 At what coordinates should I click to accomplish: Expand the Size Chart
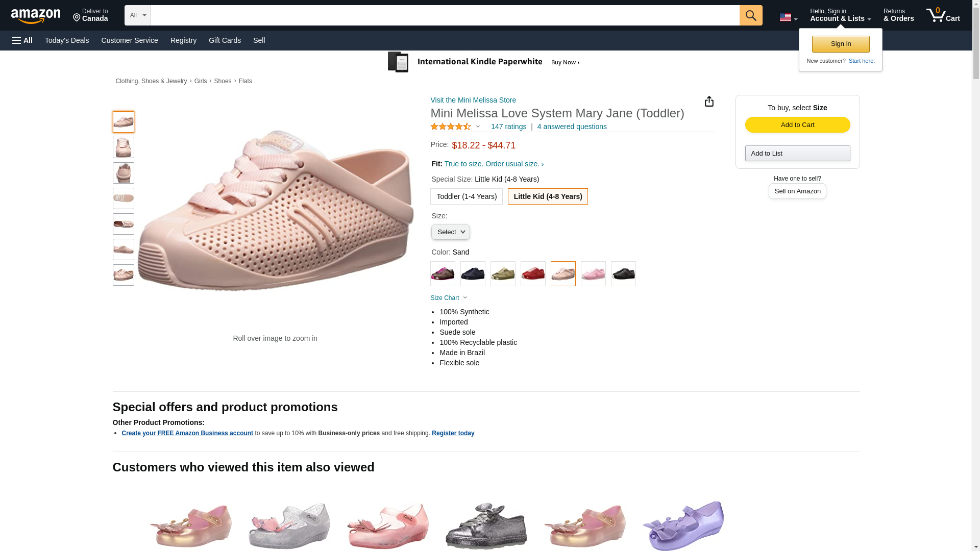[448, 298]
